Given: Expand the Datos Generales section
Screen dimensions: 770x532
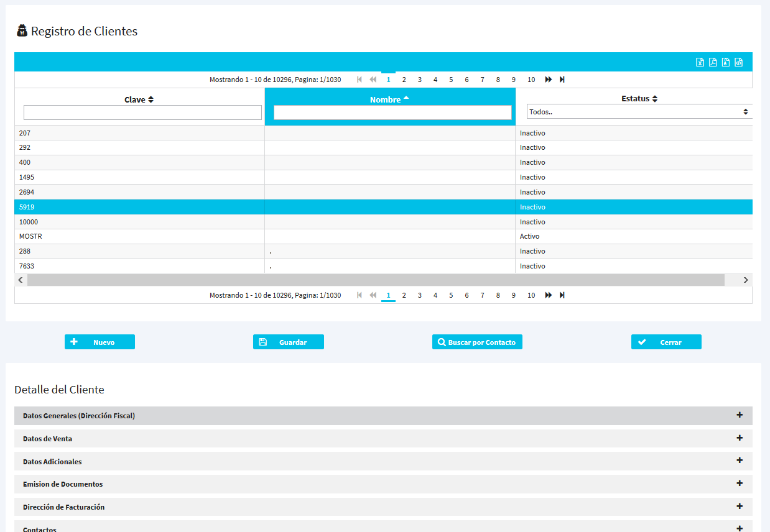Looking at the screenshot, I should click(740, 415).
